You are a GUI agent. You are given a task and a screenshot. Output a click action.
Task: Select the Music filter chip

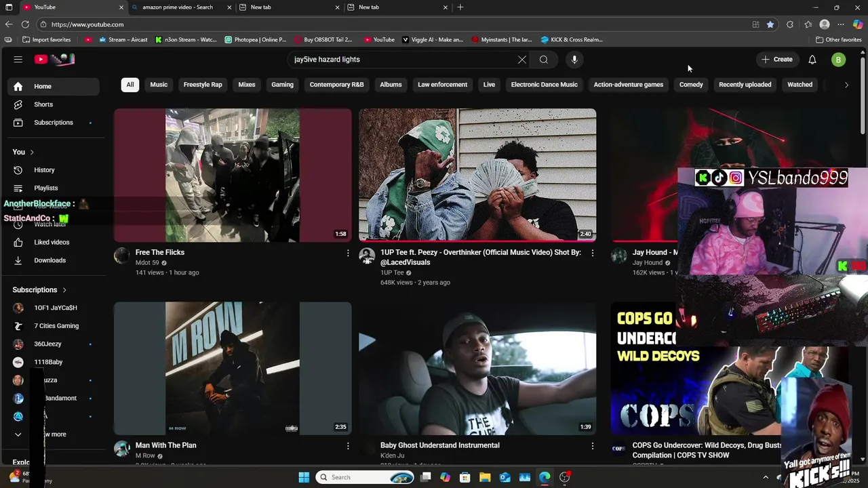click(x=159, y=85)
